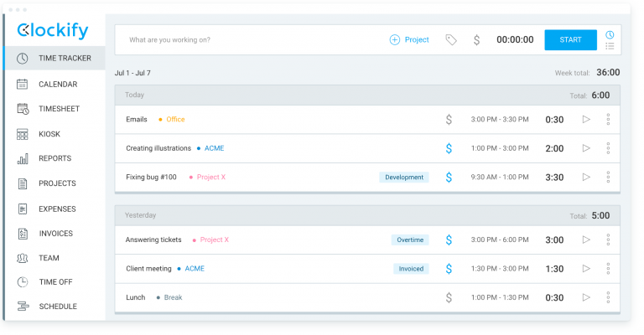Resume timer for Emails entry
644x335 pixels.
tap(586, 119)
